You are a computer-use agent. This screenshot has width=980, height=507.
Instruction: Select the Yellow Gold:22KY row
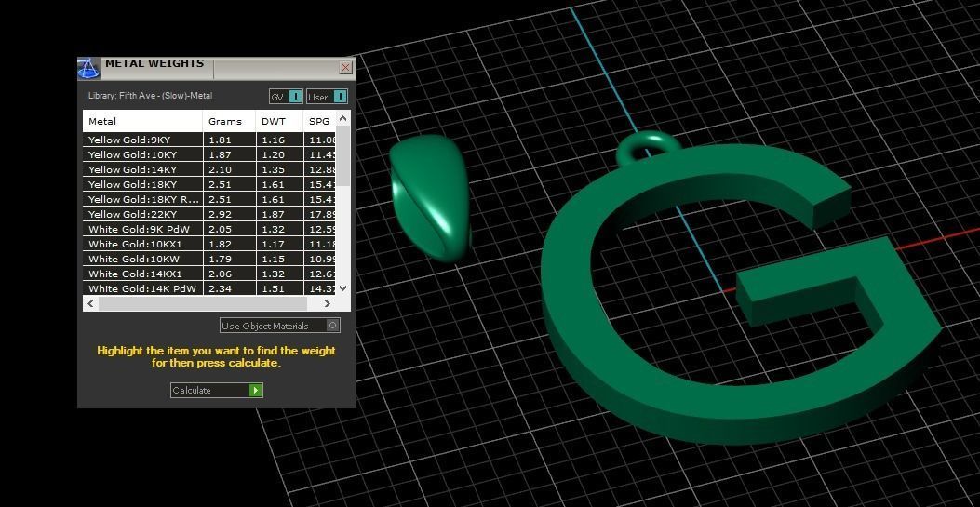click(x=209, y=214)
